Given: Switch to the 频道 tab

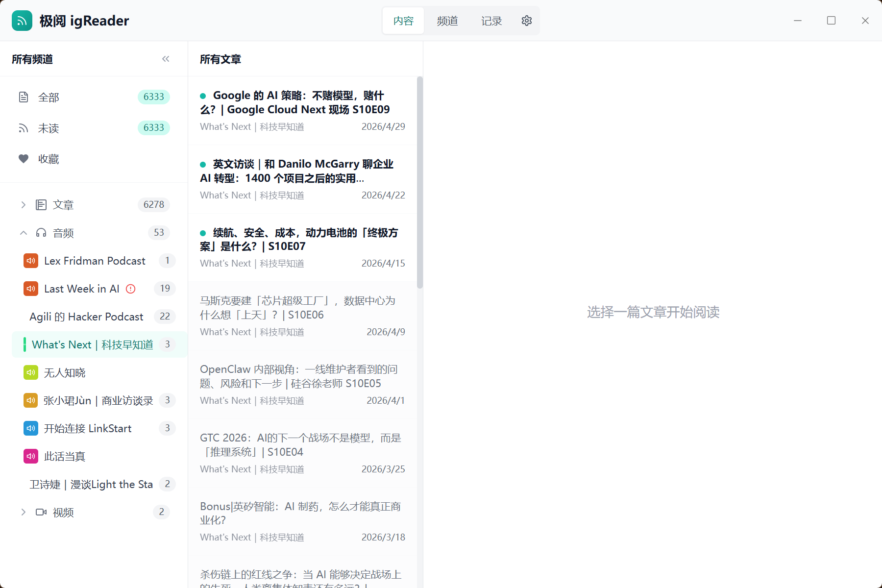Looking at the screenshot, I should 447,21.
